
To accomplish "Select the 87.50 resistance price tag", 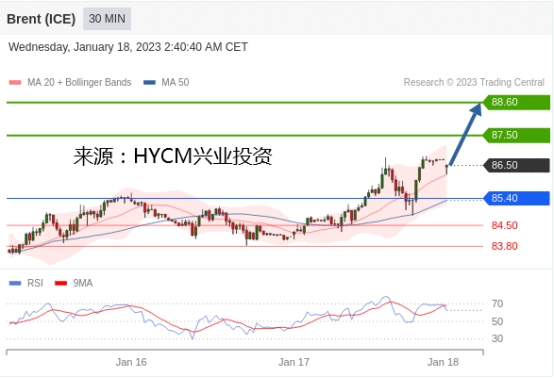I will [x=516, y=135].
